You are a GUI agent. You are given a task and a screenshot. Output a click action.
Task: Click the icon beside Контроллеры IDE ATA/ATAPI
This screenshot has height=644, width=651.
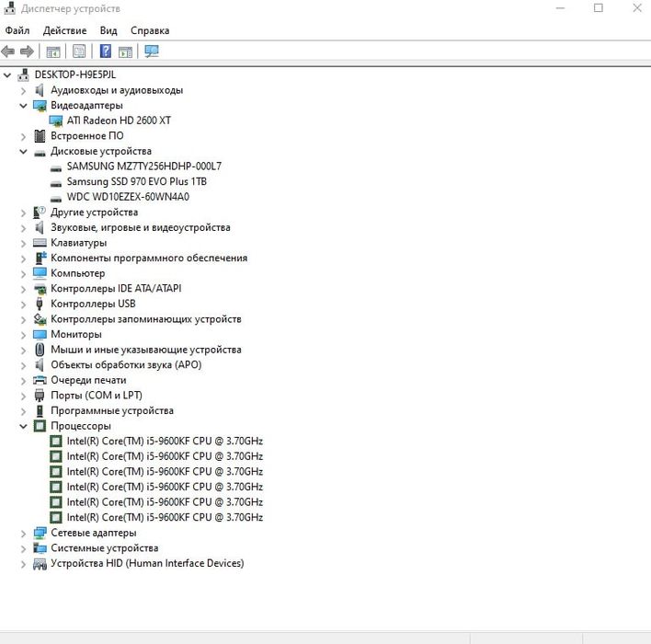coord(40,289)
